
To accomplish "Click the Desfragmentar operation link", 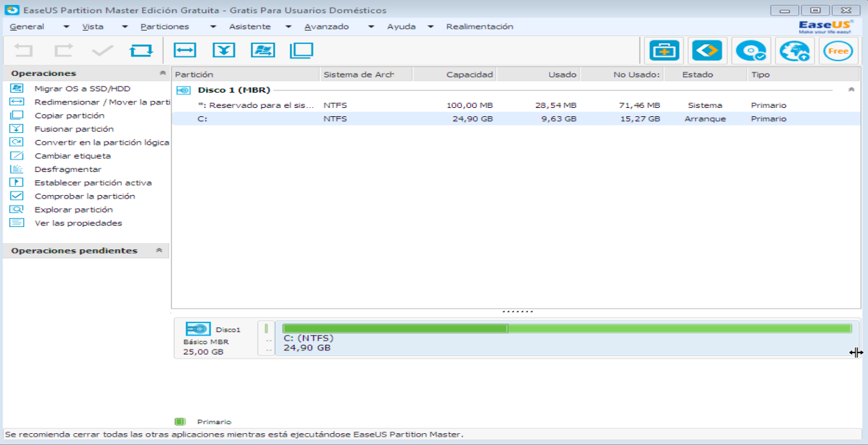I will click(x=68, y=169).
